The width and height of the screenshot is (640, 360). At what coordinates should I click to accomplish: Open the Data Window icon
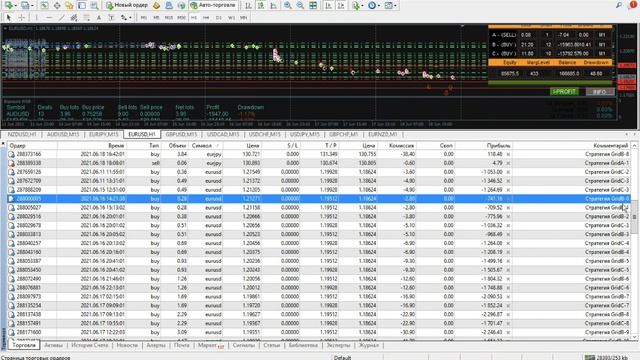[57, 5]
